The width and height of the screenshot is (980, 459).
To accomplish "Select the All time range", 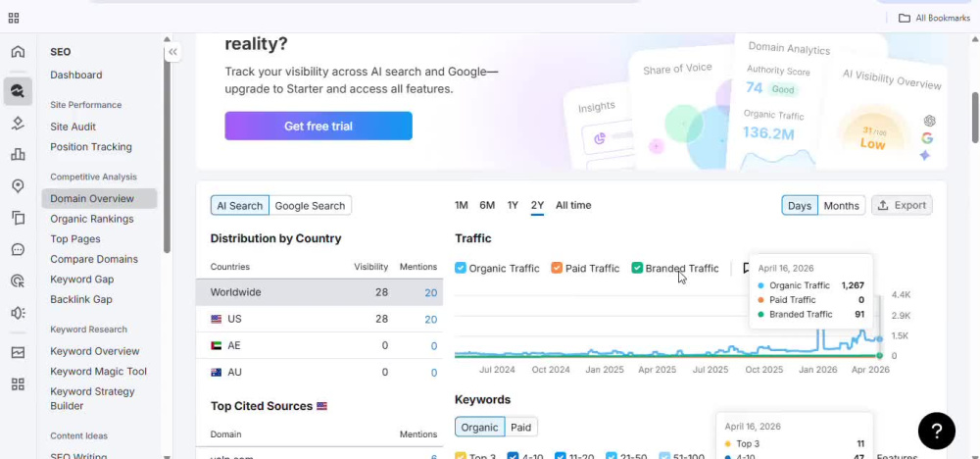I will pos(573,205).
